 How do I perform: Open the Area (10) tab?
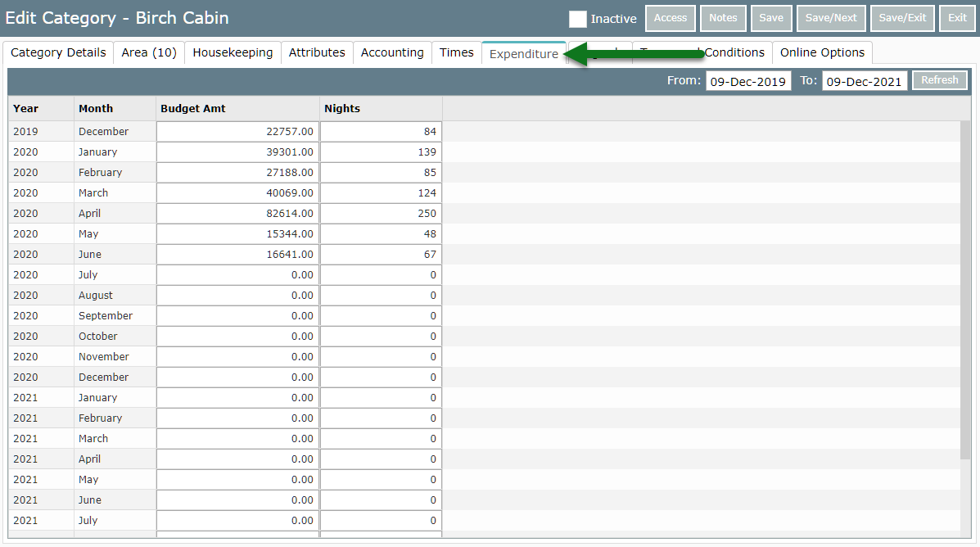pos(149,52)
